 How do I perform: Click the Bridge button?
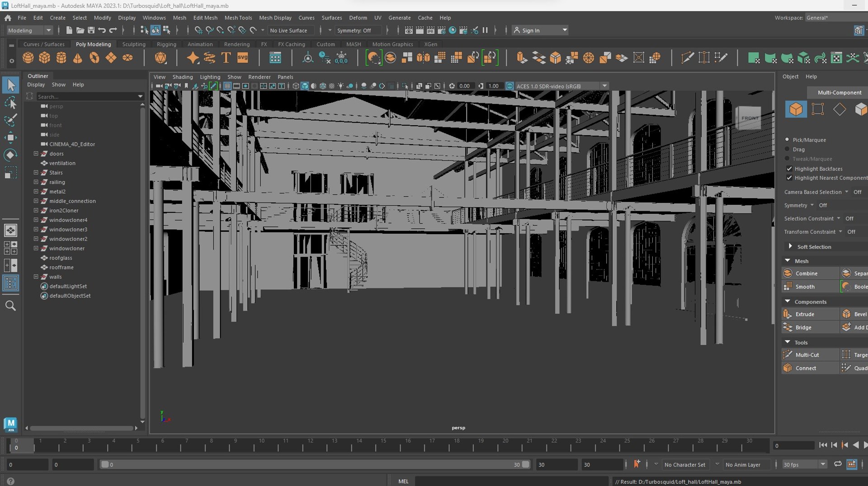coord(810,327)
